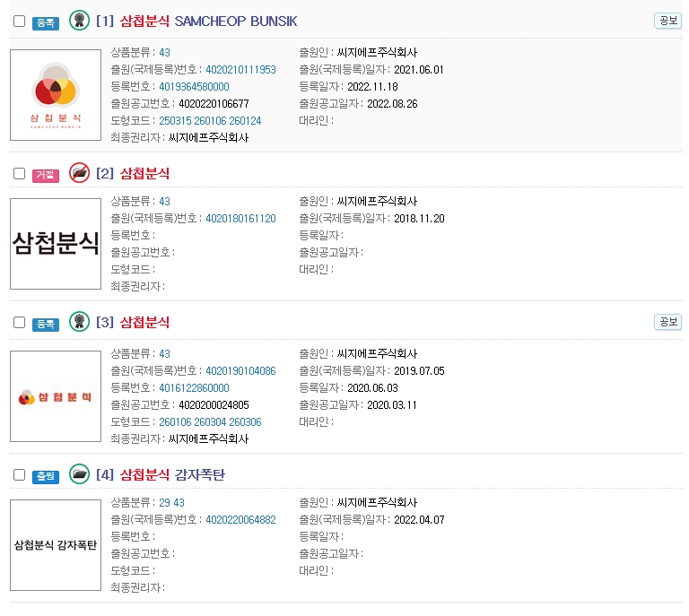Open title link 삼첩분식 감자폭탄
This screenshot has height=616, width=689.
click(x=172, y=474)
